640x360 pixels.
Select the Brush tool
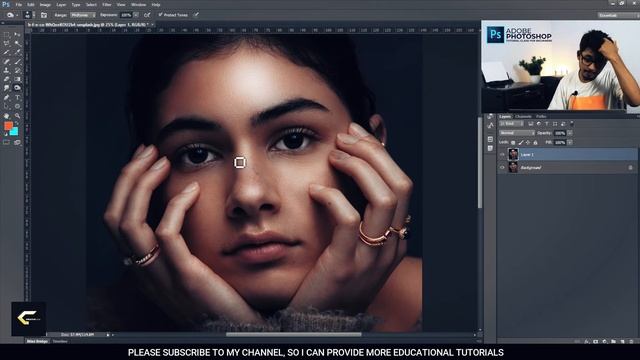coord(18,61)
